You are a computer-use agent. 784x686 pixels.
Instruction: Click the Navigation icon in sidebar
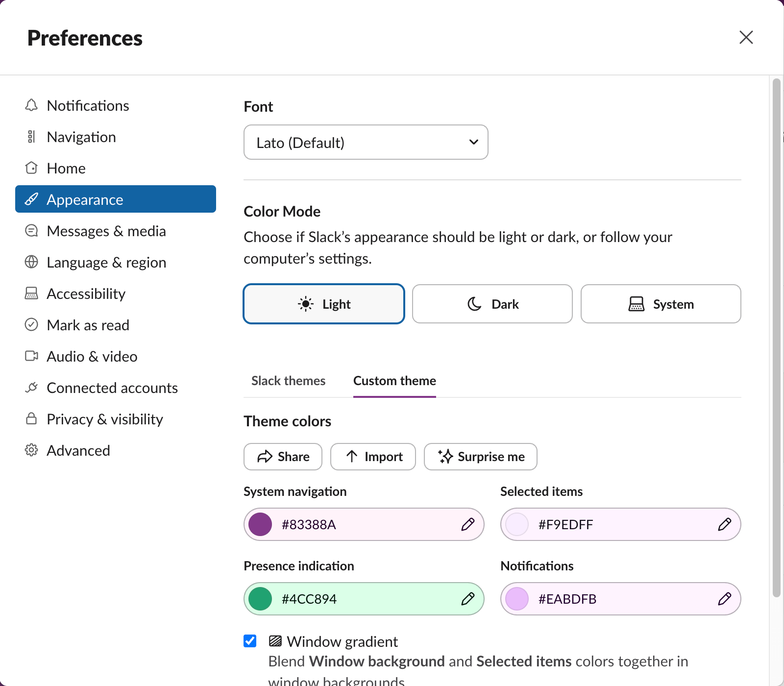pyautogui.click(x=31, y=137)
